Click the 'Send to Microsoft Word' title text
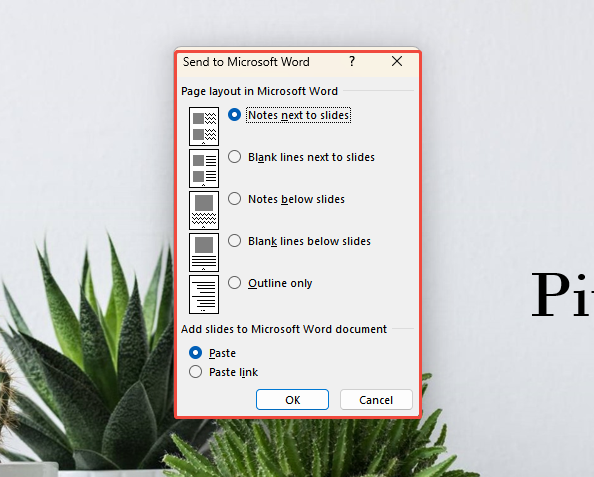 coord(246,62)
